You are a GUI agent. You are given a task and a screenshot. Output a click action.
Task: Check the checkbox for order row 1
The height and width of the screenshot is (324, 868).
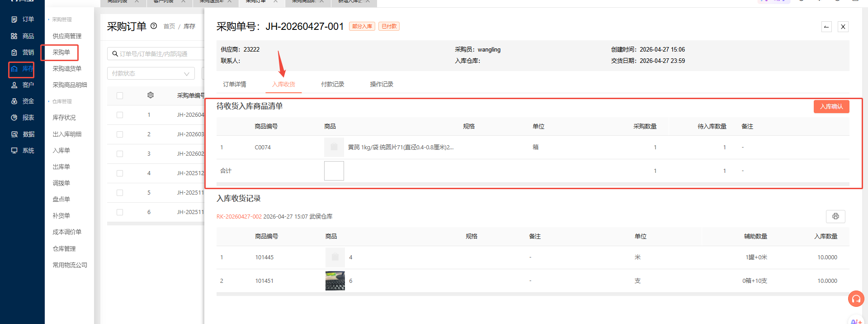[120, 115]
